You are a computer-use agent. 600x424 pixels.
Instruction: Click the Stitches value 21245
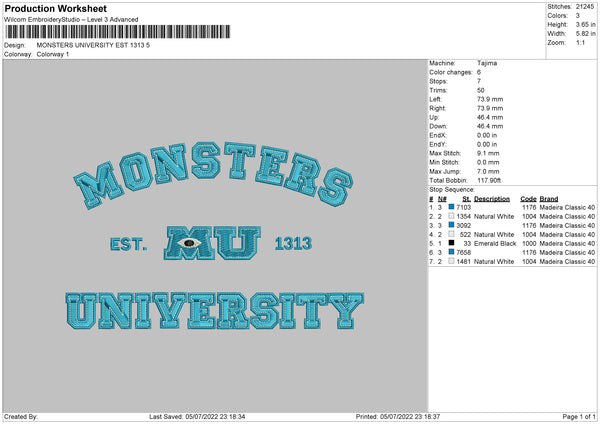point(585,7)
